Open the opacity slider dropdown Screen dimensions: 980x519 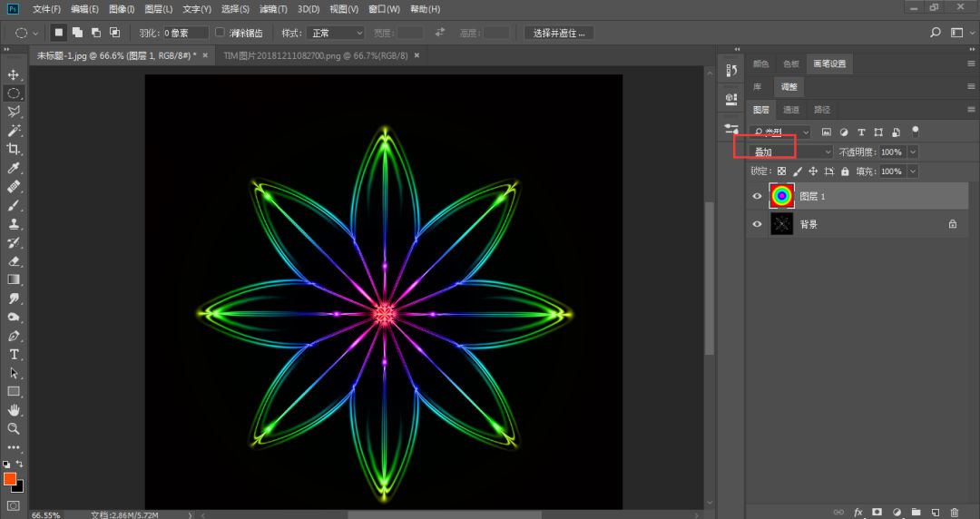[913, 152]
